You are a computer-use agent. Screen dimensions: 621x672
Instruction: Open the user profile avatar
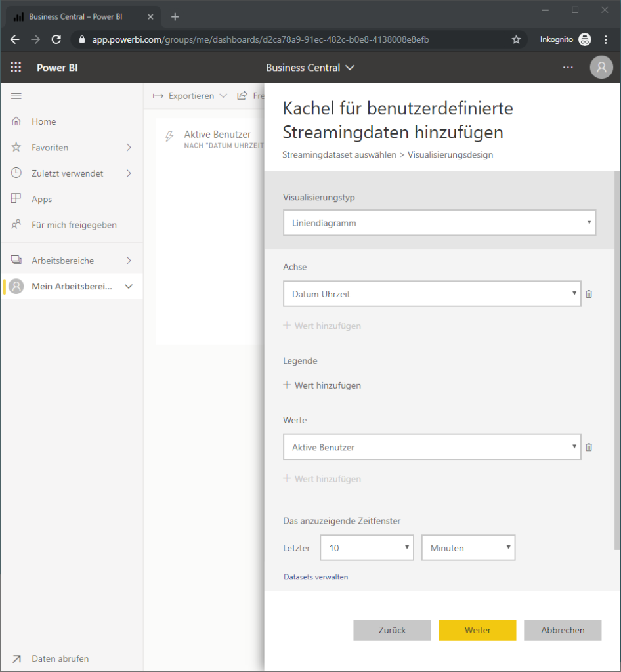[601, 68]
